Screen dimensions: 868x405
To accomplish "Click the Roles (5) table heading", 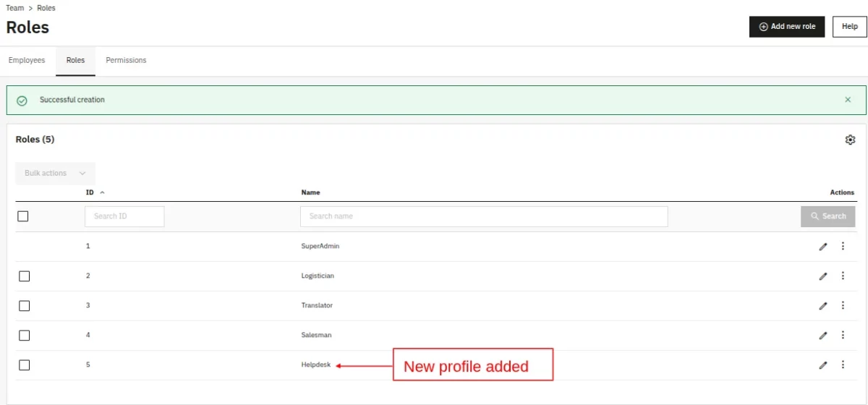I will [x=35, y=139].
